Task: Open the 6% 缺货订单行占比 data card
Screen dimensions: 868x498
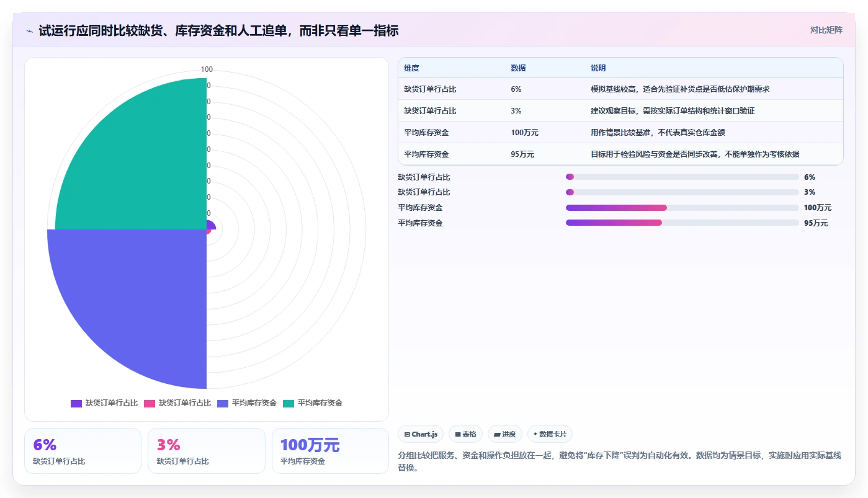Action: (83, 451)
